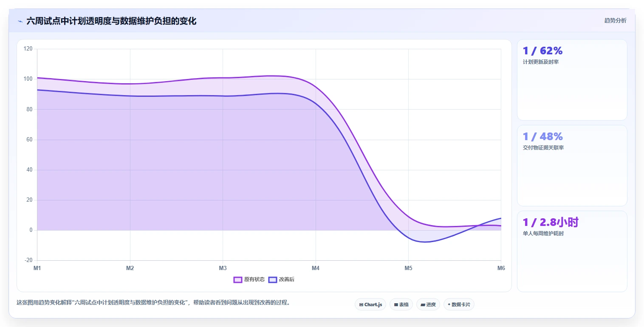Click the 数据卡片 tag icon
Image resolution: width=644 pixels, height=327 pixels.
coord(449,304)
